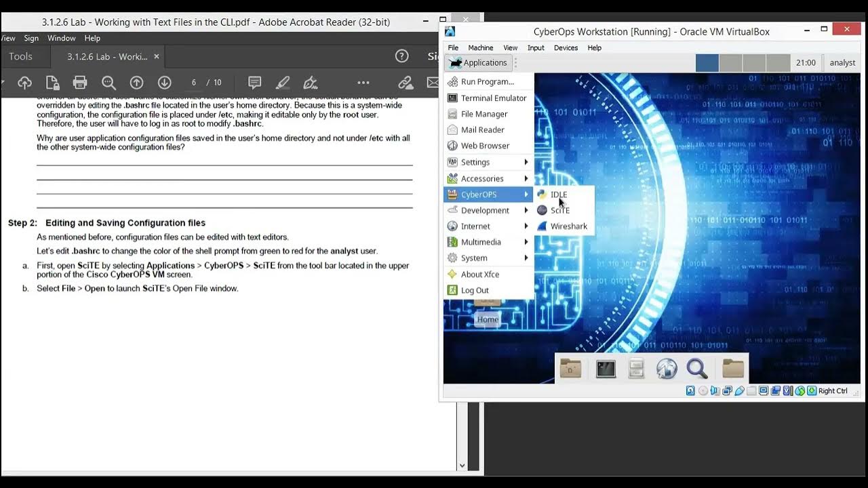868x488 pixels.
Task: Expand the Multimedia submenu
Action: pos(489,242)
